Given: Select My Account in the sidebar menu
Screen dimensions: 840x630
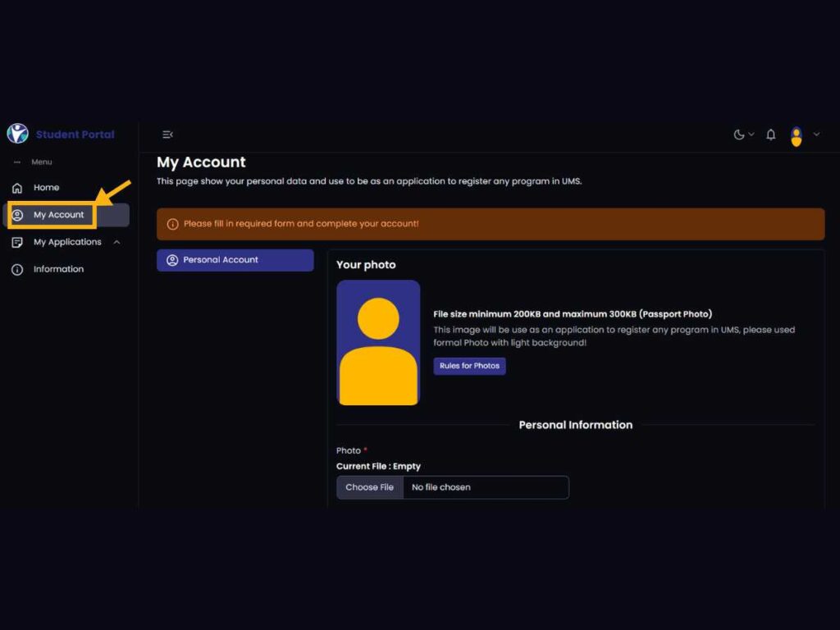Looking at the screenshot, I should coord(58,215).
